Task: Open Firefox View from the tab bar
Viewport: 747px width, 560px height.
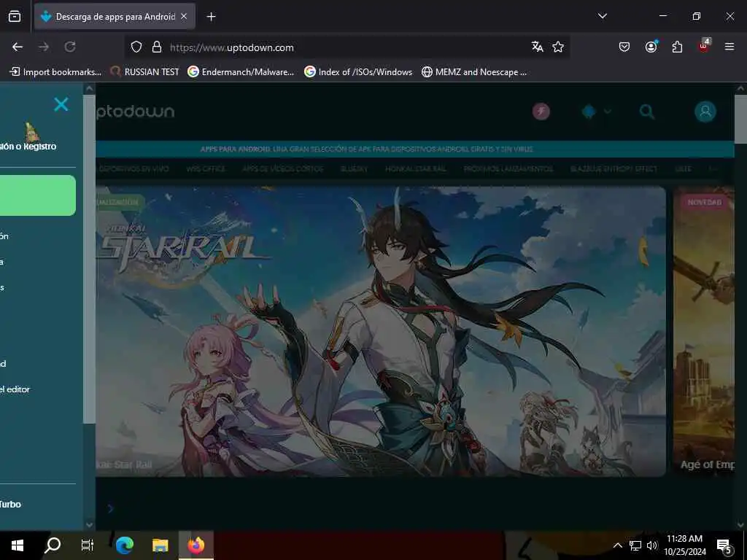Action: [15, 17]
